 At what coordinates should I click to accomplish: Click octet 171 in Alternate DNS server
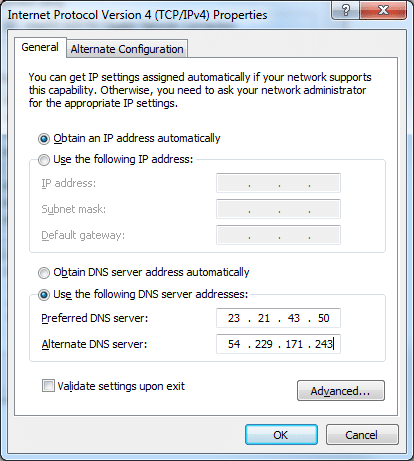(x=294, y=344)
